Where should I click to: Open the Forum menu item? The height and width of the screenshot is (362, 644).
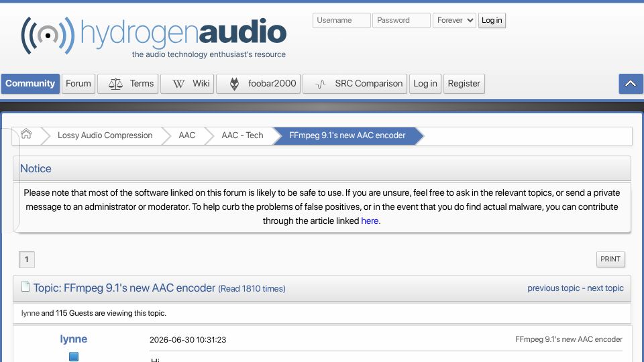coord(78,84)
